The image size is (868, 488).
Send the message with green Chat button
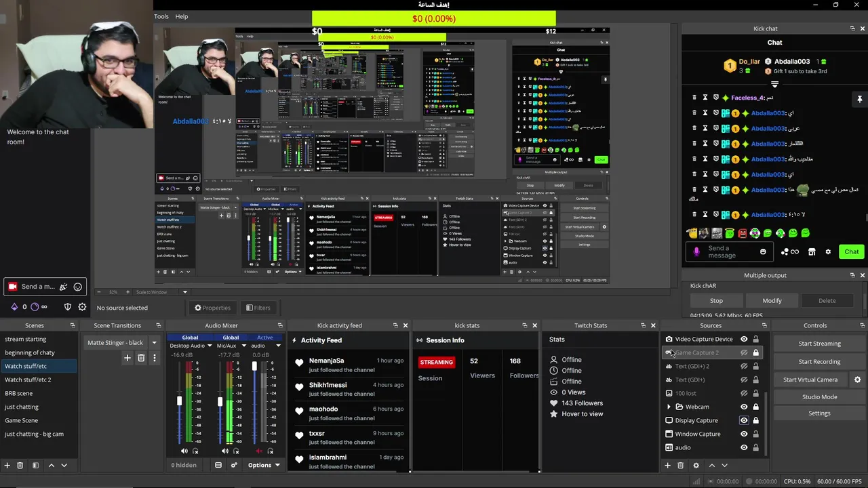pos(852,251)
